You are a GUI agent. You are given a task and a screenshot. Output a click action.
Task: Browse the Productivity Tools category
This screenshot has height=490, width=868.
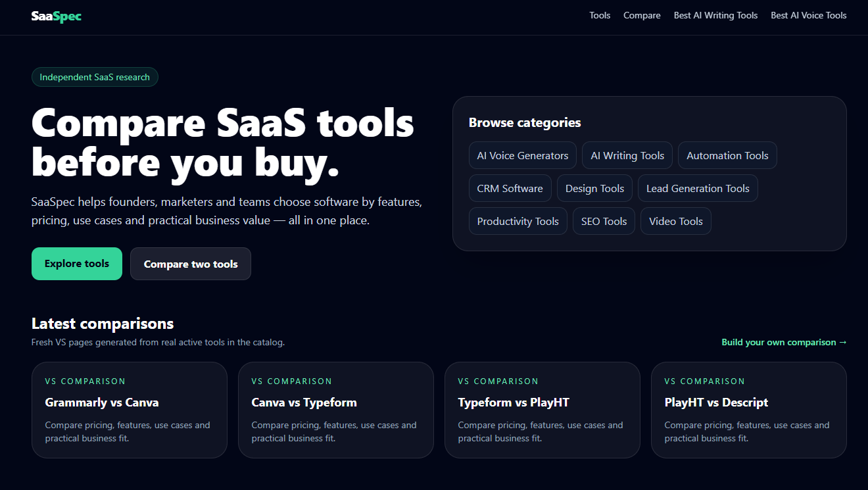518,221
